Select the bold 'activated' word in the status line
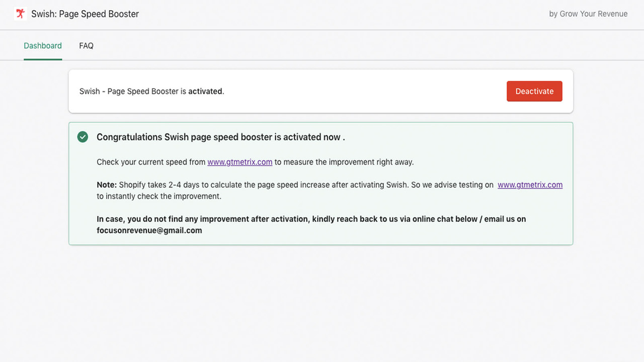The height and width of the screenshot is (362, 644). coord(205,91)
